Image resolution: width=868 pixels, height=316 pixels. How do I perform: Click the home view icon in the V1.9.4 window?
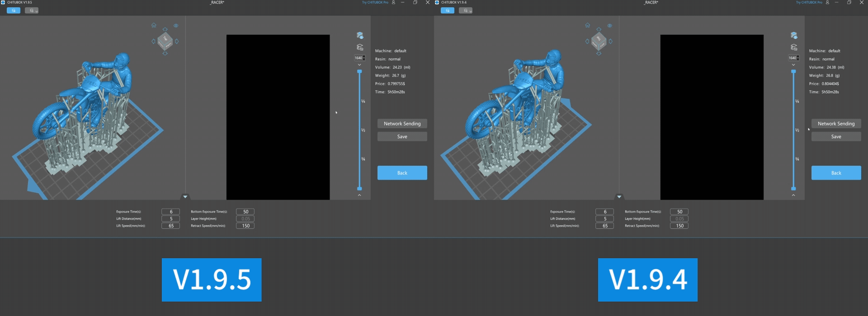pyautogui.click(x=588, y=25)
